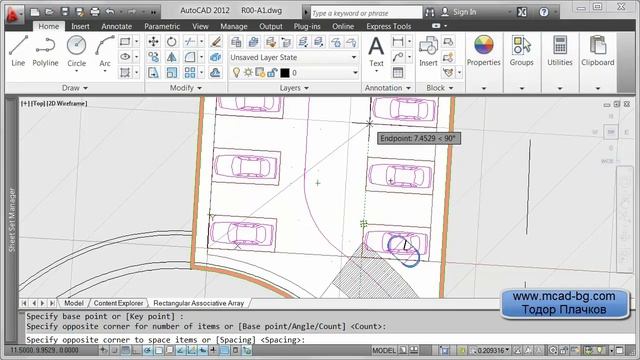
Task: Select the Polyline tool
Action: point(45,51)
